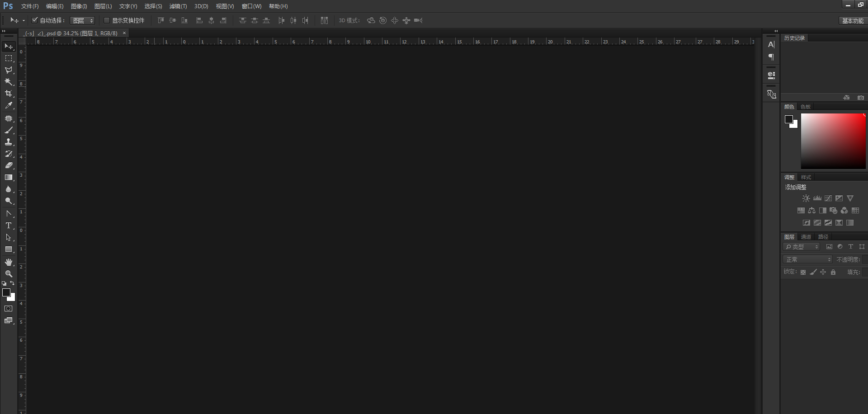The width and height of the screenshot is (868, 414).
Task: Switch to the 色板 tab
Action: pos(806,107)
